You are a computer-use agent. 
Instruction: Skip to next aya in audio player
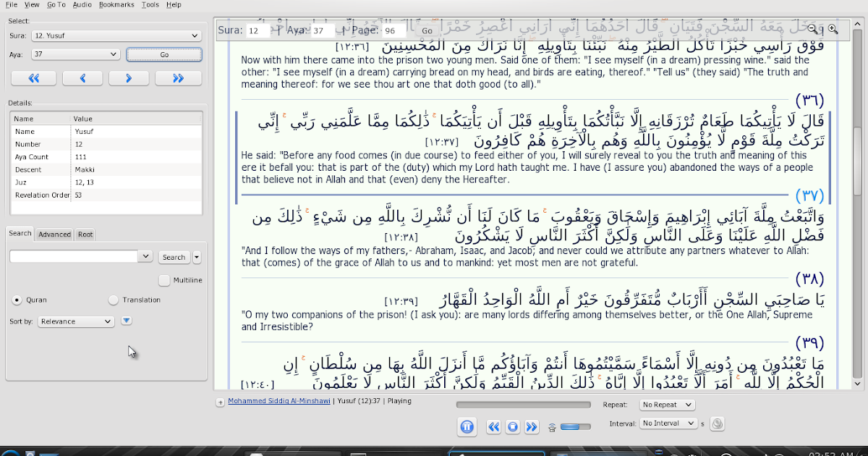[x=532, y=427]
